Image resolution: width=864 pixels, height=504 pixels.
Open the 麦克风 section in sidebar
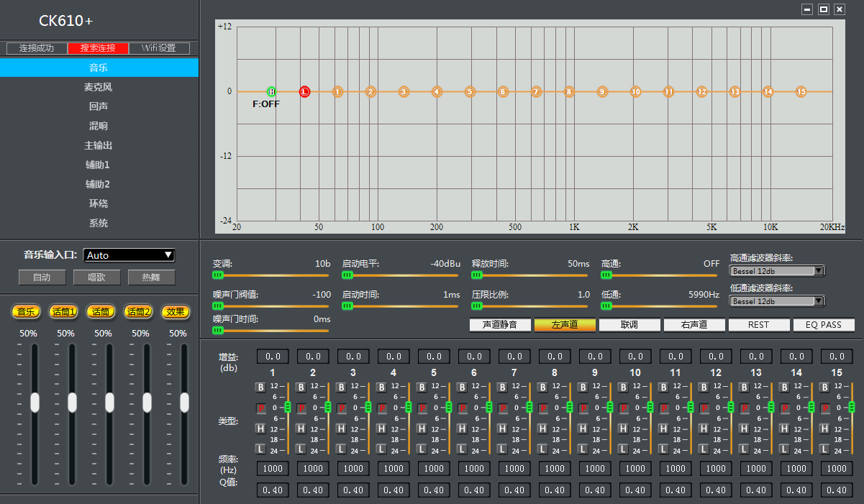pyautogui.click(x=99, y=87)
